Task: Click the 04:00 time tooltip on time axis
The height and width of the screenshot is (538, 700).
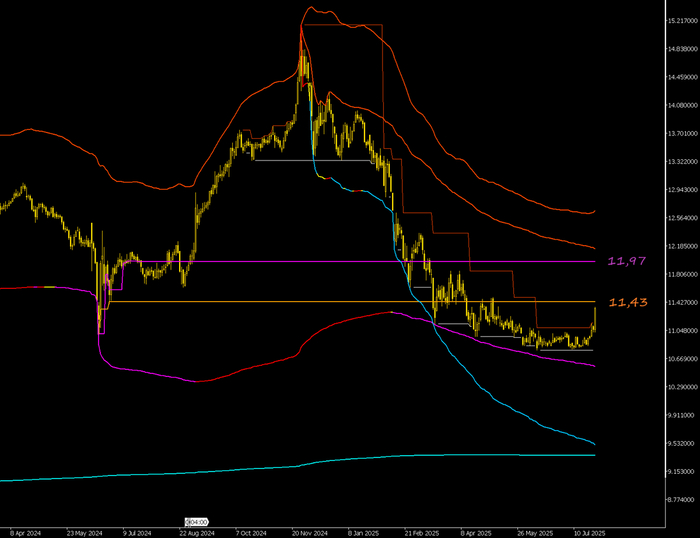Action: coord(196,522)
